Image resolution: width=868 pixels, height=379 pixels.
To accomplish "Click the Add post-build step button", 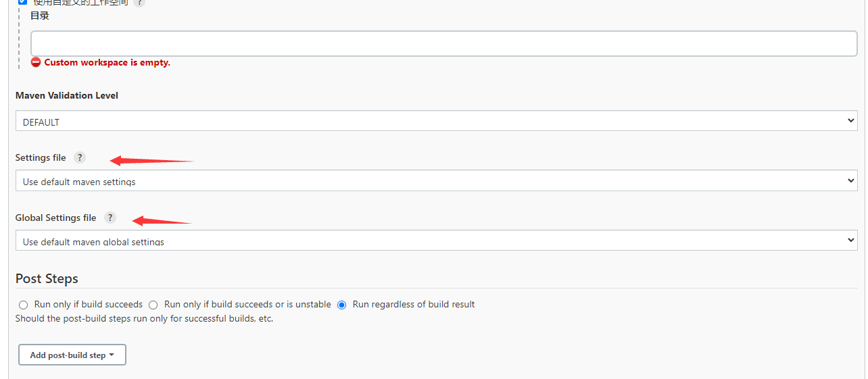I will [x=72, y=355].
